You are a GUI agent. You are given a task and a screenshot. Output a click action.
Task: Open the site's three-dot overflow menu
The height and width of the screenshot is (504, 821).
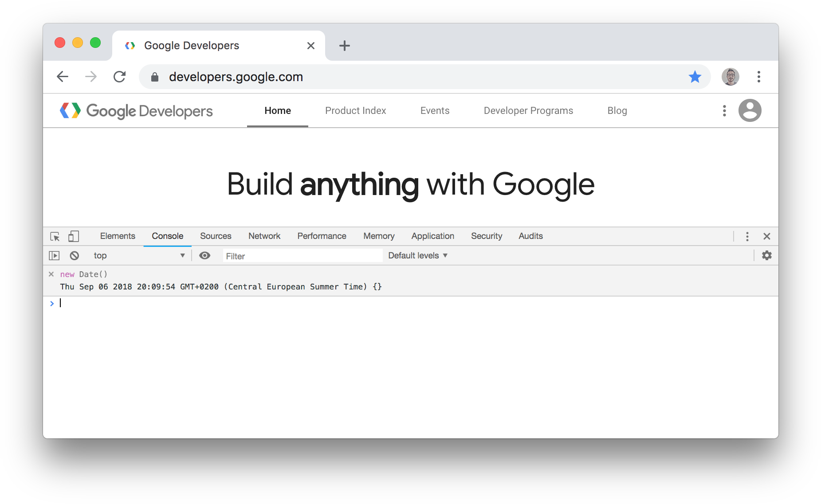(x=724, y=111)
